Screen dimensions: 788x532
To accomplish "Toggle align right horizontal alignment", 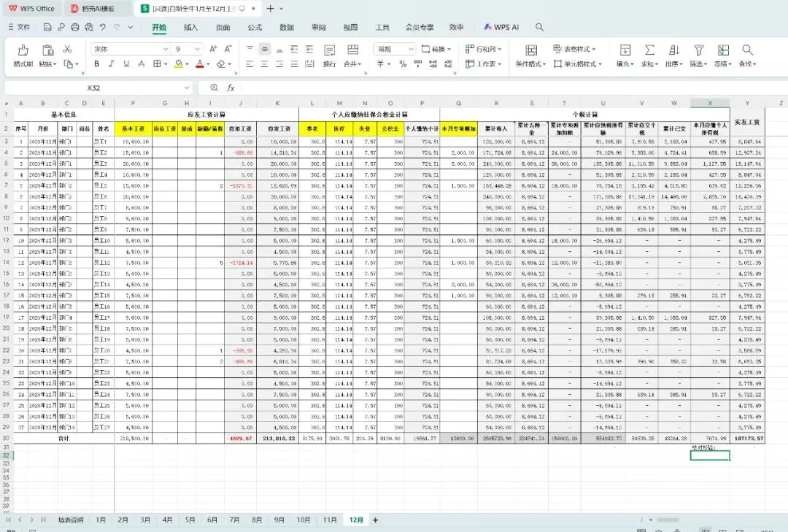I will tap(279, 64).
